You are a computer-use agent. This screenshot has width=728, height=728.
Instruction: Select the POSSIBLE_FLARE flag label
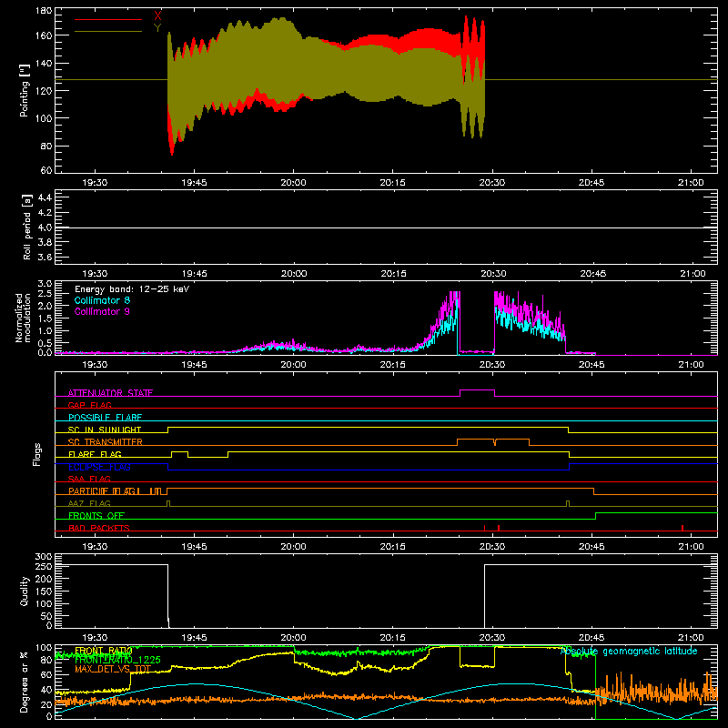click(x=105, y=418)
